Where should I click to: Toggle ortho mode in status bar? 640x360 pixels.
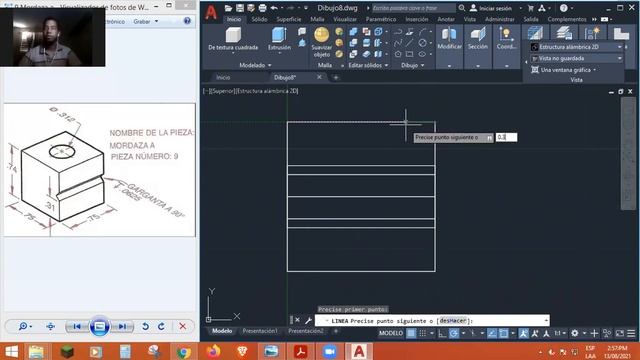point(442,333)
